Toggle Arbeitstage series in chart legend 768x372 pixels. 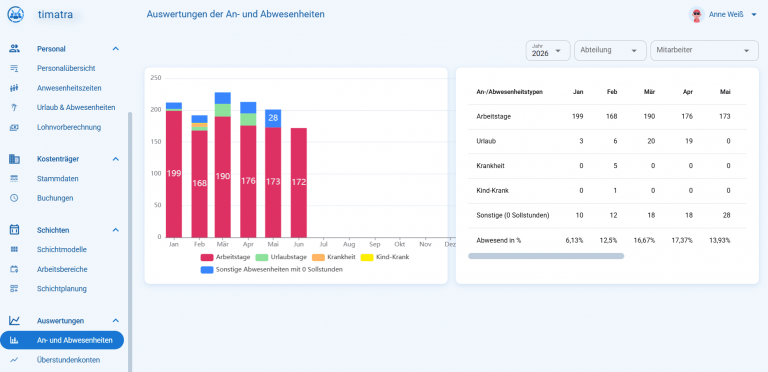[x=226, y=257]
